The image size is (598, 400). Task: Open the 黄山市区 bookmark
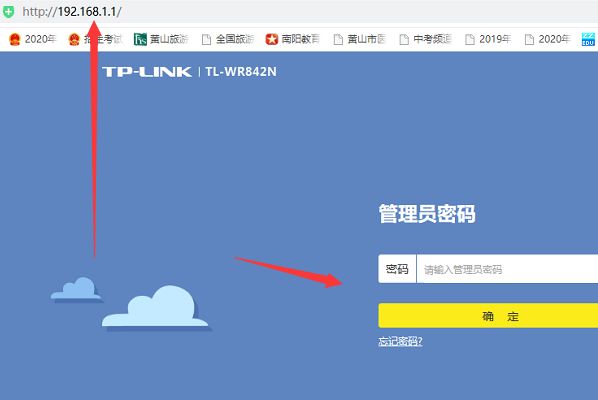point(360,39)
